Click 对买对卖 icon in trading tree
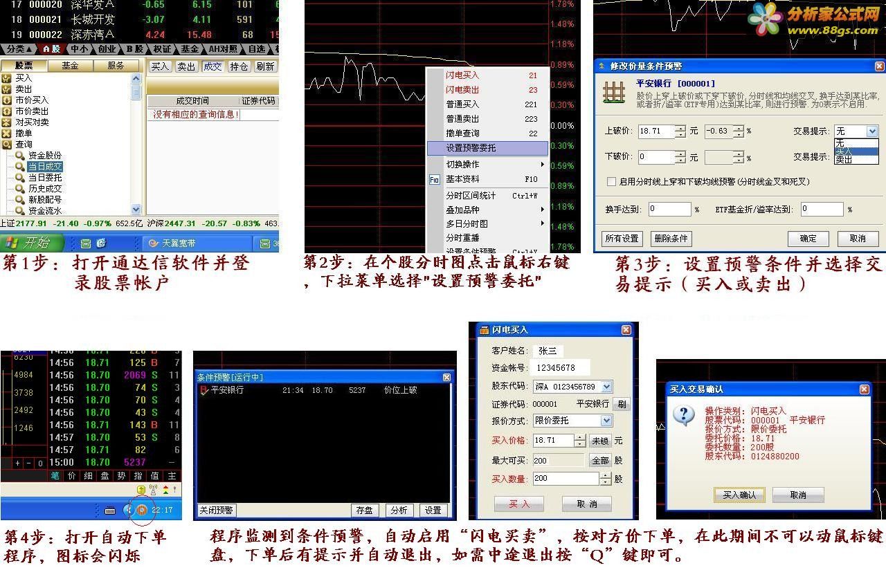This screenshot has height=588, width=886. [x=7, y=122]
